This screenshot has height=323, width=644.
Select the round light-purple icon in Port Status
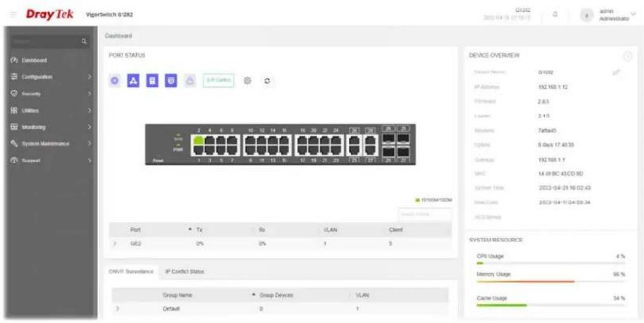[115, 81]
